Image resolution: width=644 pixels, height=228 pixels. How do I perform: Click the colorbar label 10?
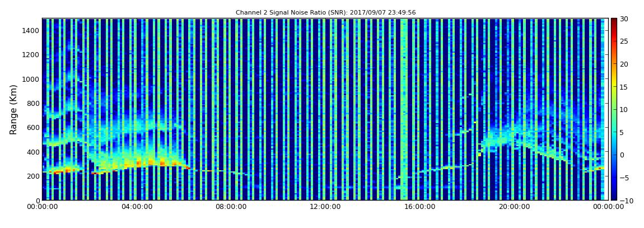coord(624,109)
